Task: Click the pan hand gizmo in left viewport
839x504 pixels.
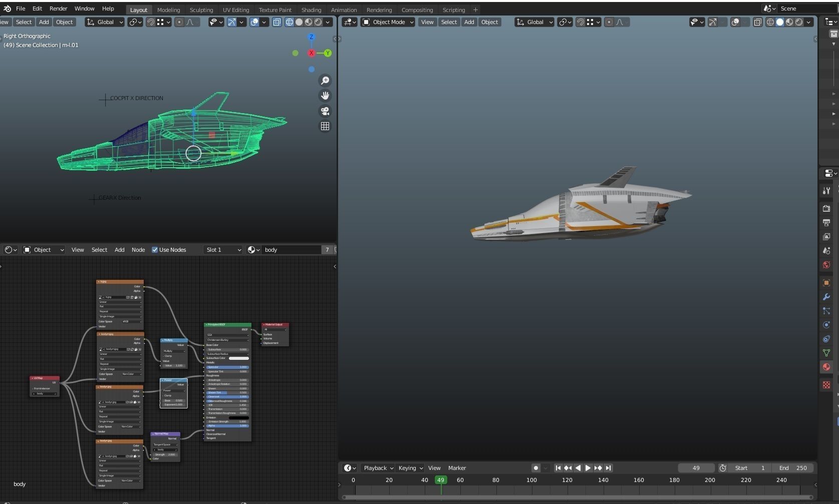Action: [325, 96]
